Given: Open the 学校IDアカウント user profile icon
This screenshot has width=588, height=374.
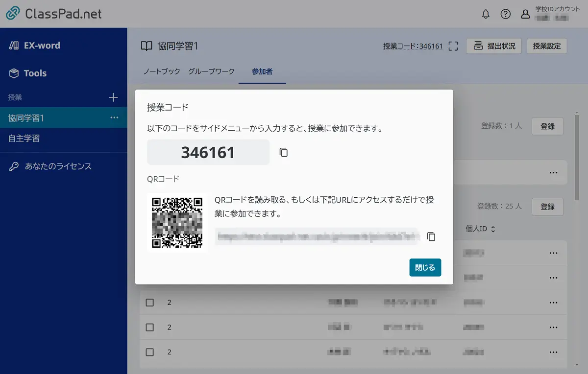Looking at the screenshot, I should click(x=525, y=14).
